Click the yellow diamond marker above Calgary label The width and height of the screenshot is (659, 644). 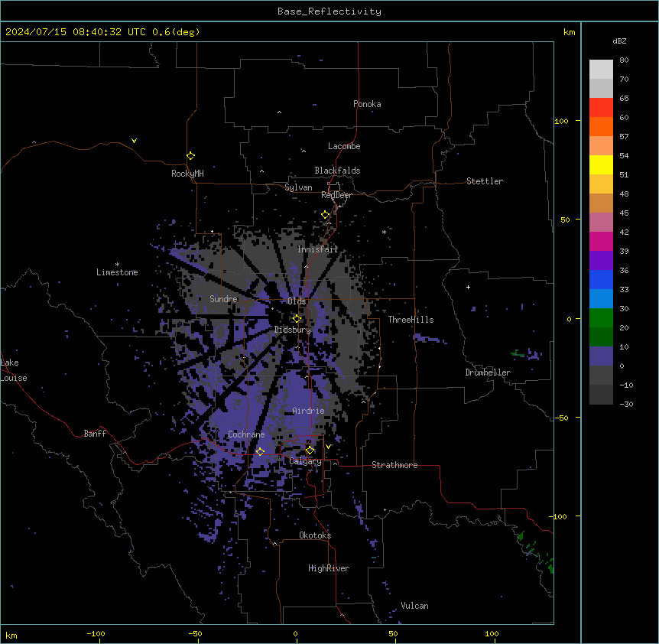coord(310,450)
